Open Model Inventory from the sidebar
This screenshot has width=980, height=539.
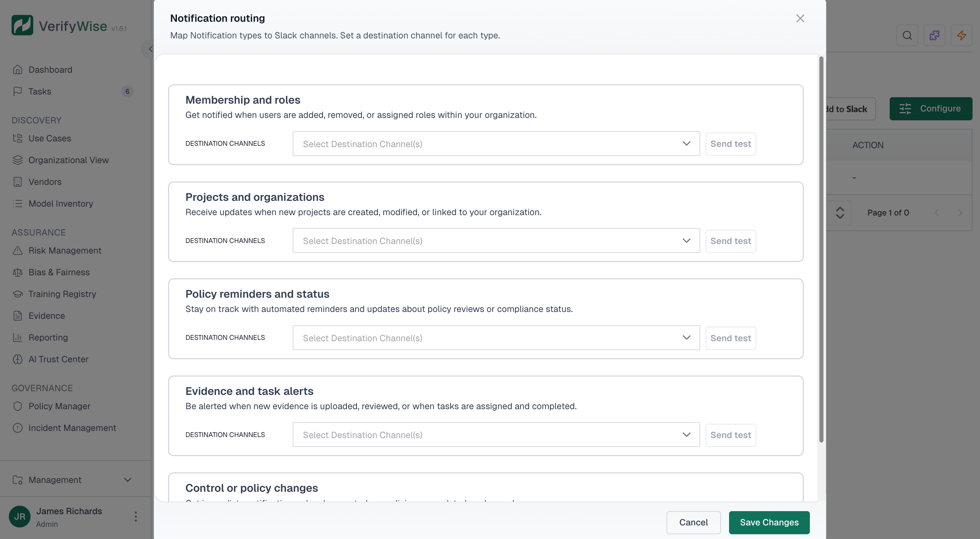pos(61,203)
